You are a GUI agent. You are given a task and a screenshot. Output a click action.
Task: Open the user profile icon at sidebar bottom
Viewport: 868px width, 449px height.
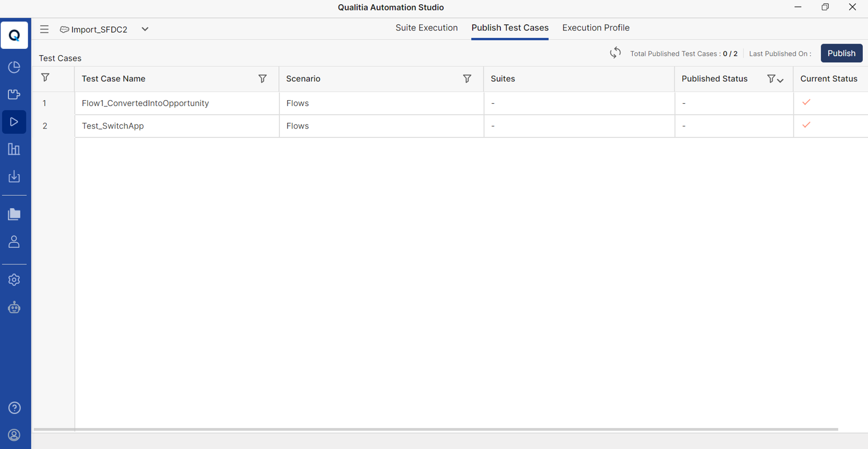point(14,435)
